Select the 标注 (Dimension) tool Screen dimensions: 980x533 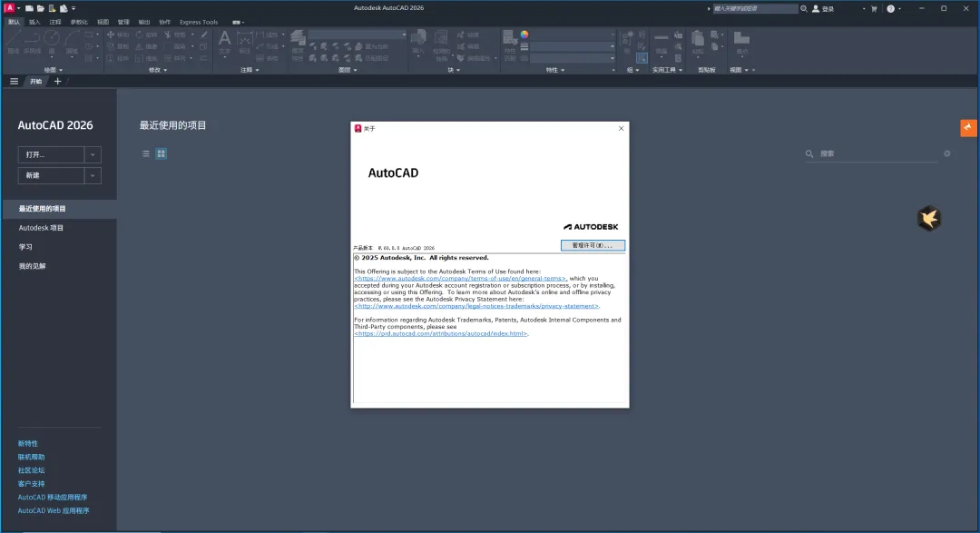(x=244, y=42)
